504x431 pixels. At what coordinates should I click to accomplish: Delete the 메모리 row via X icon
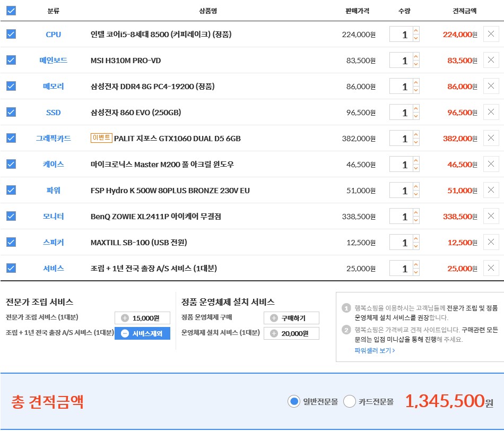point(491,86)
